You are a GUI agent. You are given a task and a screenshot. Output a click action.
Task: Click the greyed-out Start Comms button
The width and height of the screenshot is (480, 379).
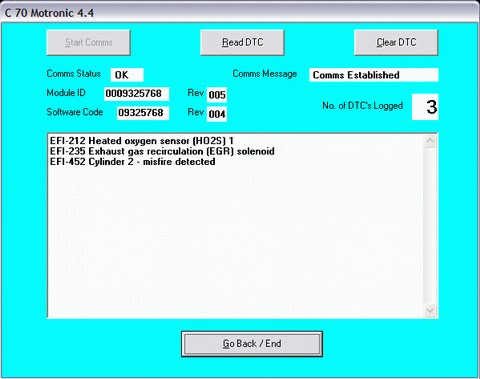(x=88, y=42)
